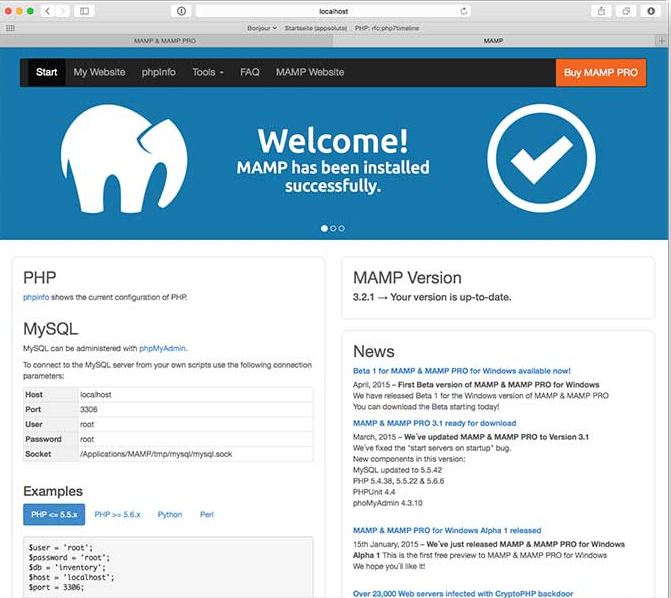Open the phpinfo link under PHP
Image resolution: width=671 pixels, height=598 pixels.
(36, 298)
